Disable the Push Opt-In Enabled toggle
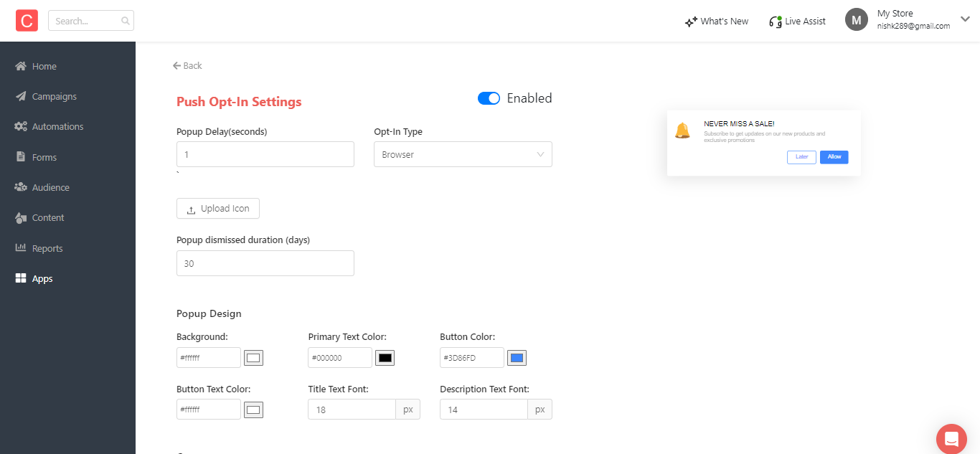This screenshot has width=980, height=454. point(489,98)
